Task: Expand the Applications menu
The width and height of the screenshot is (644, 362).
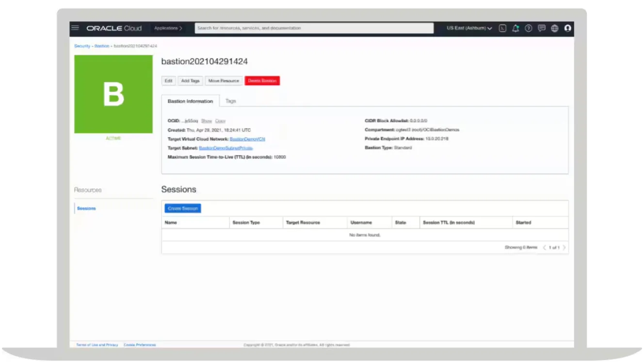Action: tap(168, 28)
